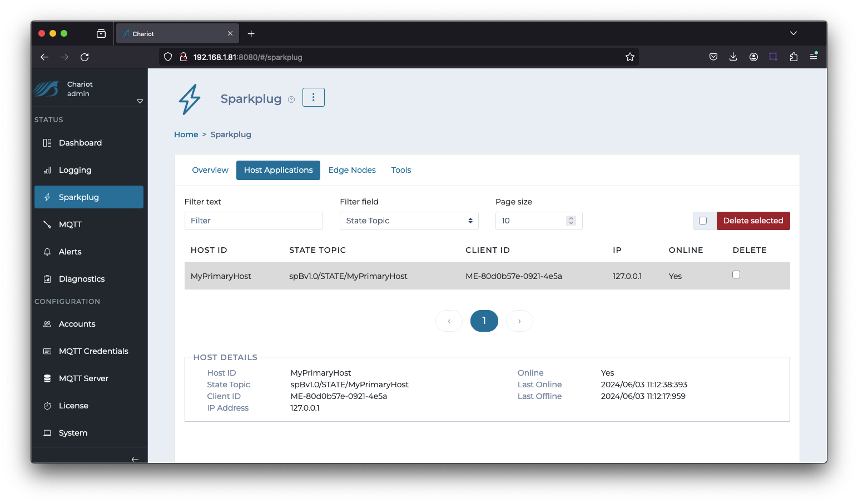This screenshot has width=858, height=504.
Task: Open the three-dot Sparkplug options menu
Action: coord(314,97)
